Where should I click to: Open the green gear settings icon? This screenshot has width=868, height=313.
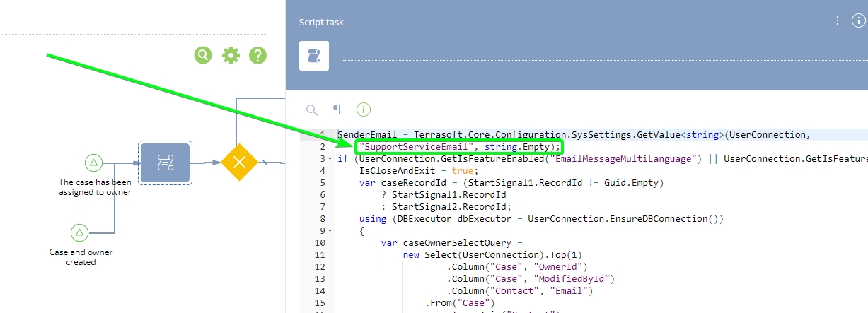(x=231, y=55)
